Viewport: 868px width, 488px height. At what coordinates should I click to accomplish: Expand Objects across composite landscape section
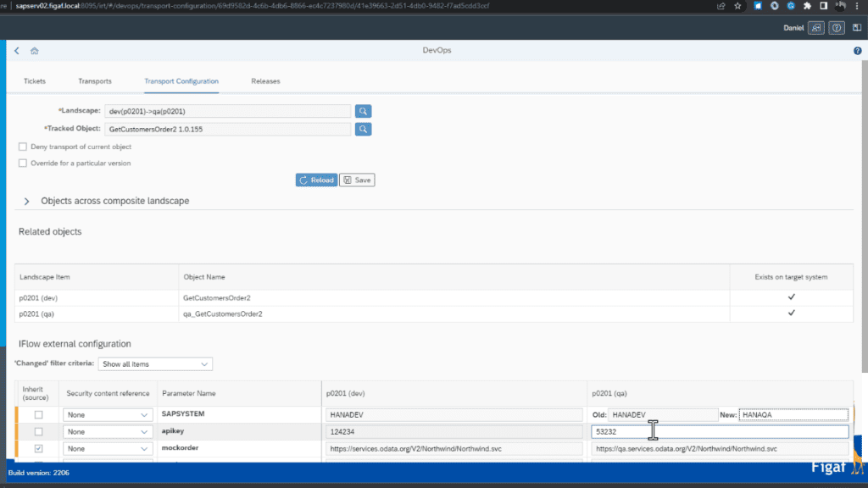click(x=26, y=202)
